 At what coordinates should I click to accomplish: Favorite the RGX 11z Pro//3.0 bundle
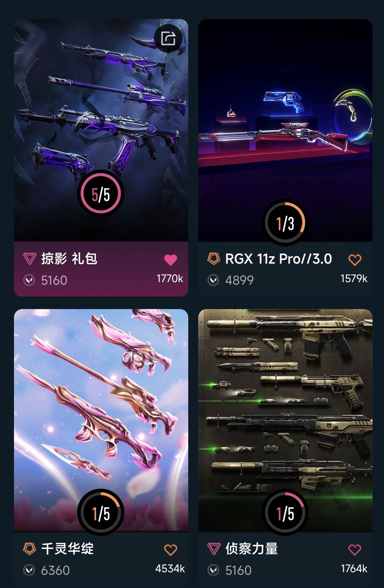355,260
